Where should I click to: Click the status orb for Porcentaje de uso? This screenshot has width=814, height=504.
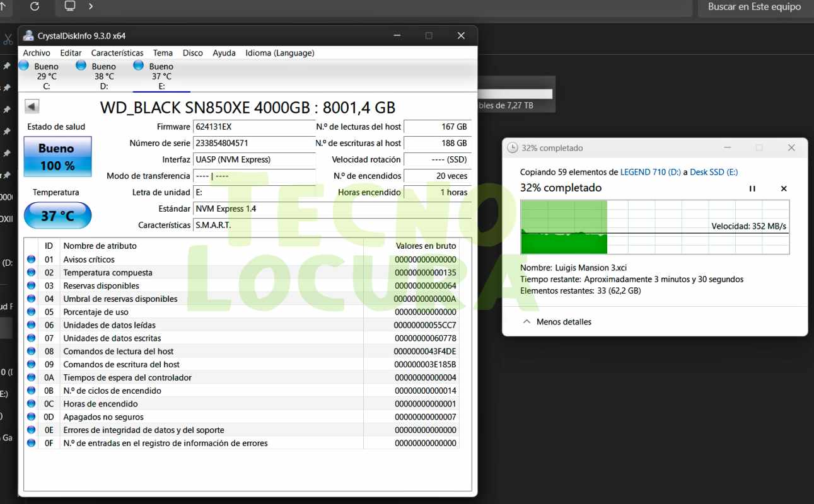(x=31, y=312)
